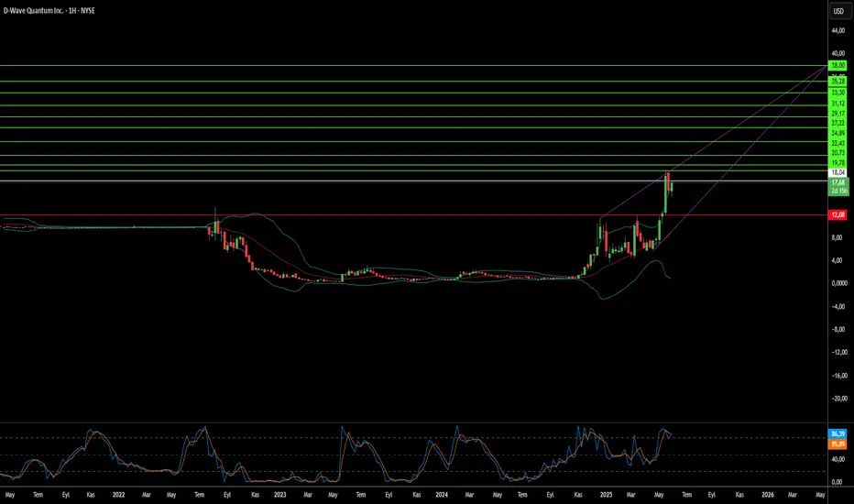Click the 33,30 price level label
The image size is (854, 504).
click(x=838, y=93)
